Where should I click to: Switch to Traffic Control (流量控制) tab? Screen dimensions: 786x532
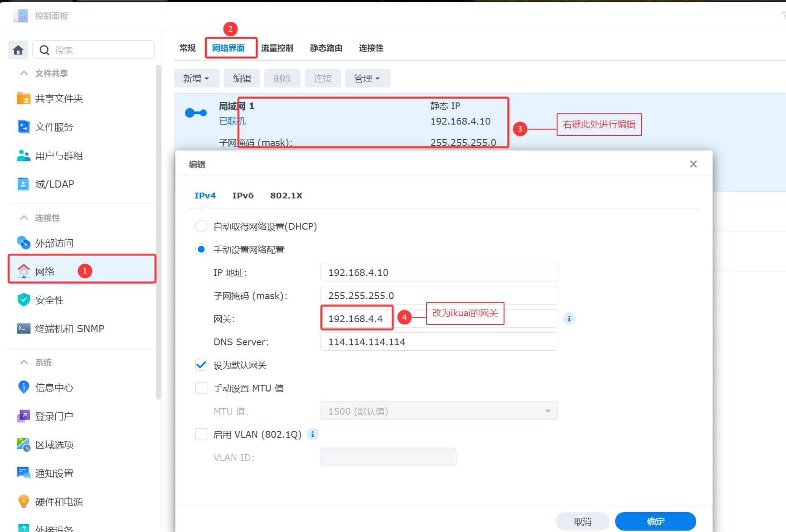(x=277, y=48)
